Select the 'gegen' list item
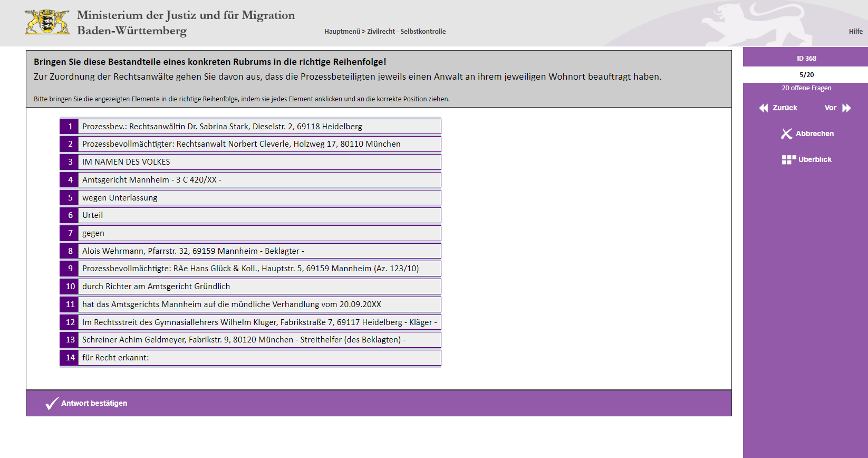This screenshot has width=868, height=458. [258, 233]
